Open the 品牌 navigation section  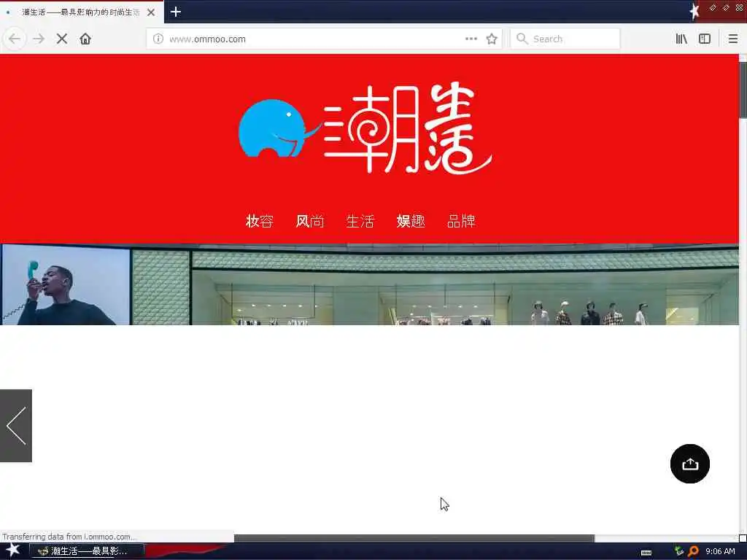point(461,221)
